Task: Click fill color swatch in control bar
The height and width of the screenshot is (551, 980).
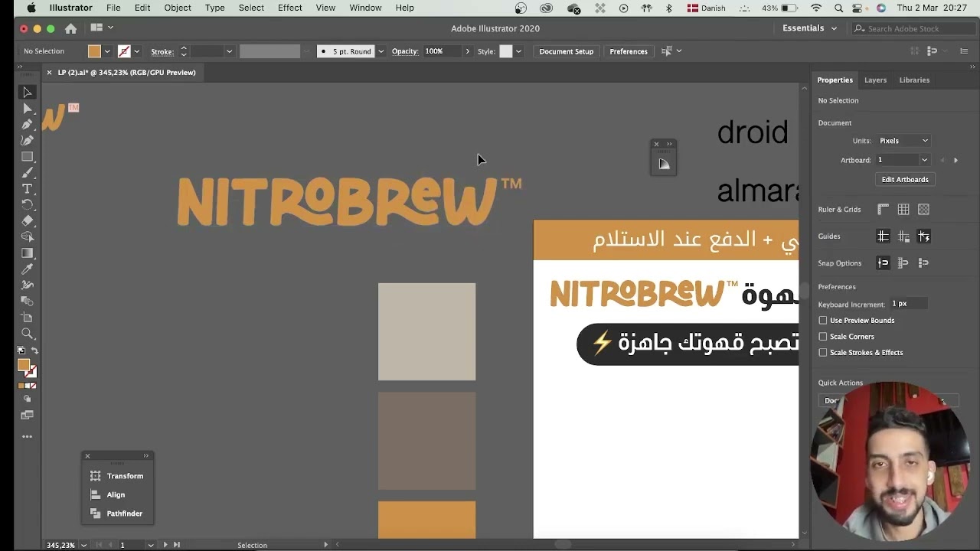Action: click(x=94, y=51)
